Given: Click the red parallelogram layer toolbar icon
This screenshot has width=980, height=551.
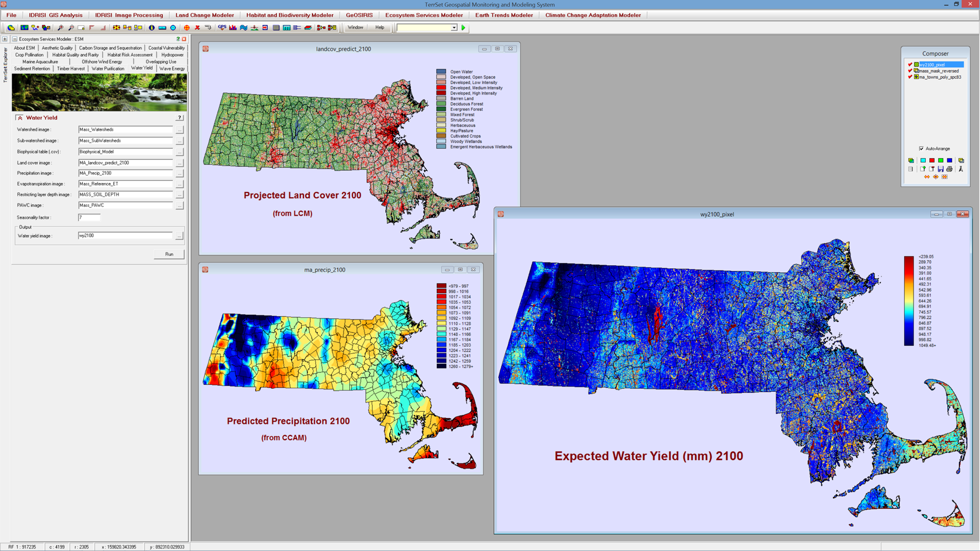Looking at the screenshot, I should coord(308,27).
